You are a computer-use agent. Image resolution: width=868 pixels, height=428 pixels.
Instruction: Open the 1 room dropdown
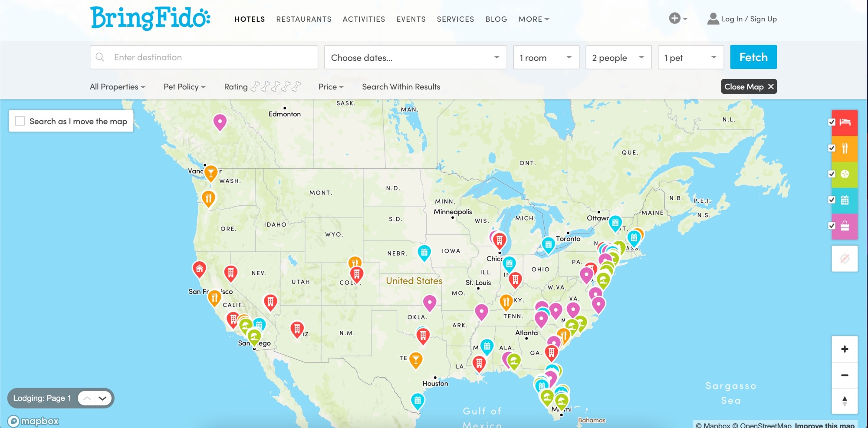(x=546, y=57)
